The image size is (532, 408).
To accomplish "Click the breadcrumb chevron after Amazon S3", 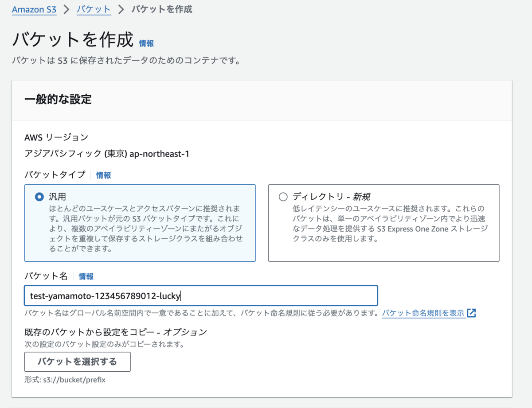I will click(x=66, y=9).
